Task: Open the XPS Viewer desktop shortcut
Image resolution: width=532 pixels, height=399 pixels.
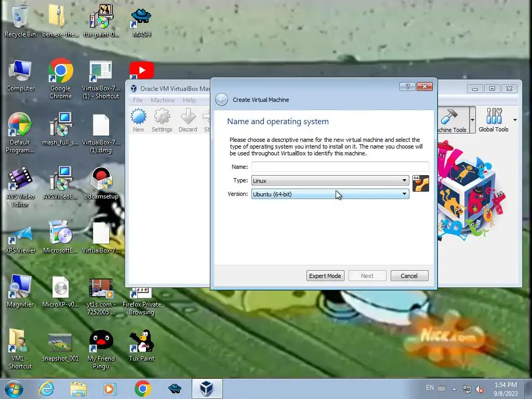Action: 20,240
